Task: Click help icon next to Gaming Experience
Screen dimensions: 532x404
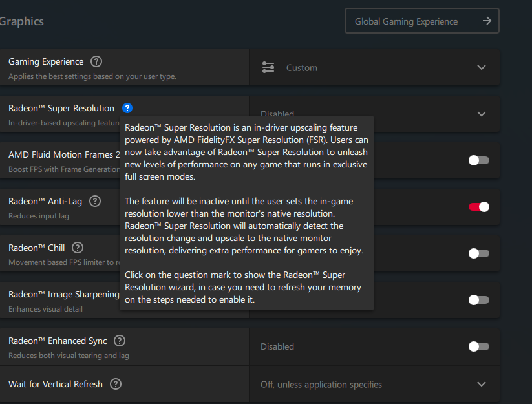Action: click(x=96, y=62)
